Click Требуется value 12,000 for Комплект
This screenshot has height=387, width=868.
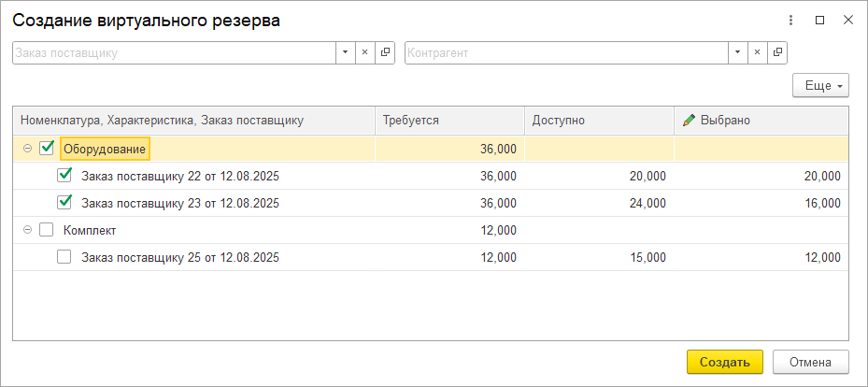[x=498, y=230]
